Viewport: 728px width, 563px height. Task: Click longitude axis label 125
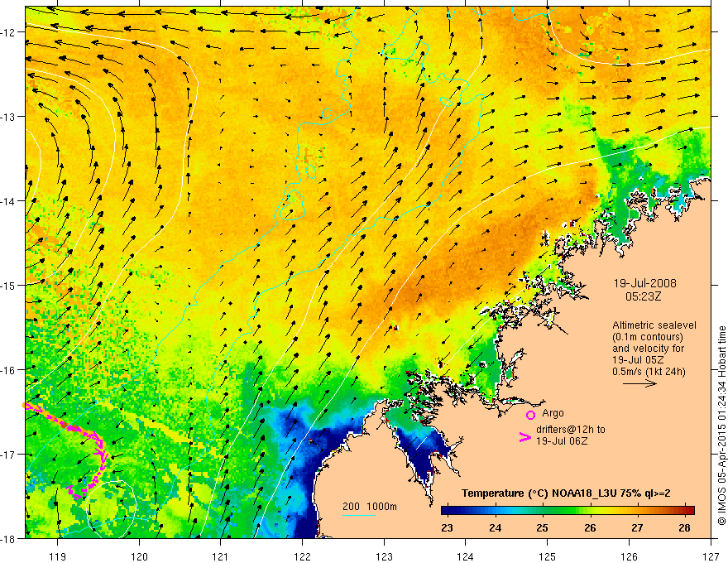coord(548,556)
